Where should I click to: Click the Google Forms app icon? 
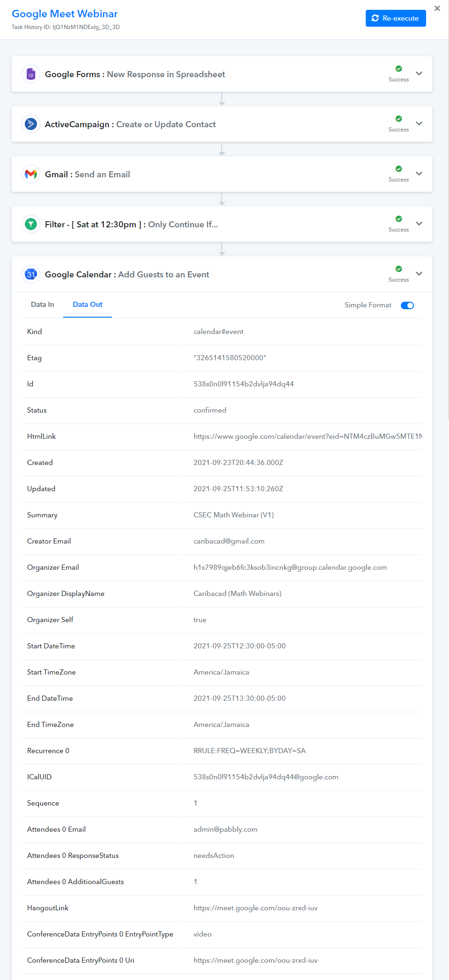(31, 74)
